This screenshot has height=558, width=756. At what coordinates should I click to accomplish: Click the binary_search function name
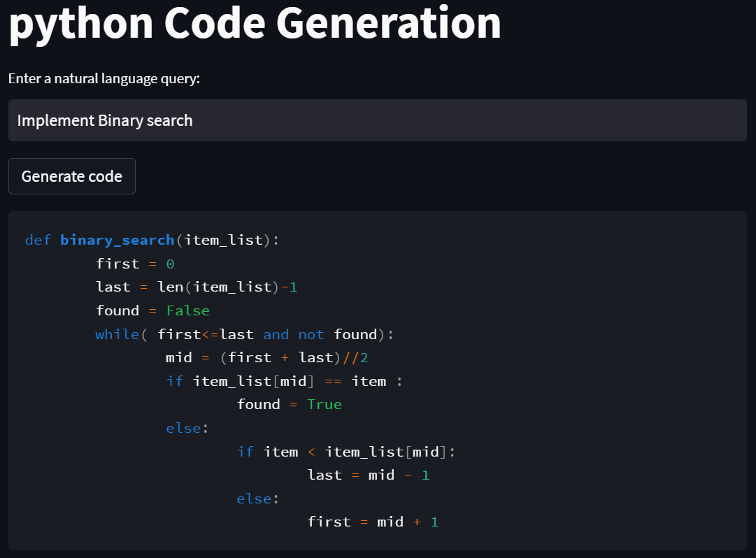coord(117,240)
